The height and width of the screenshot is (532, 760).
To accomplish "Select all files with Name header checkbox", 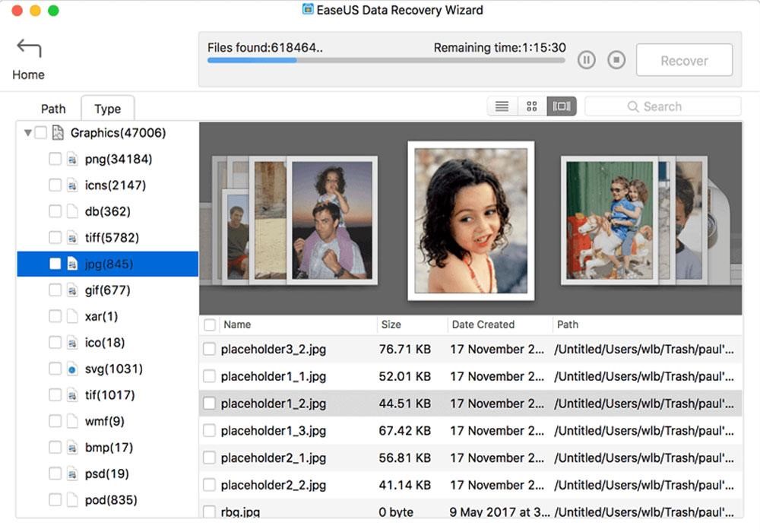I will 210,325.
